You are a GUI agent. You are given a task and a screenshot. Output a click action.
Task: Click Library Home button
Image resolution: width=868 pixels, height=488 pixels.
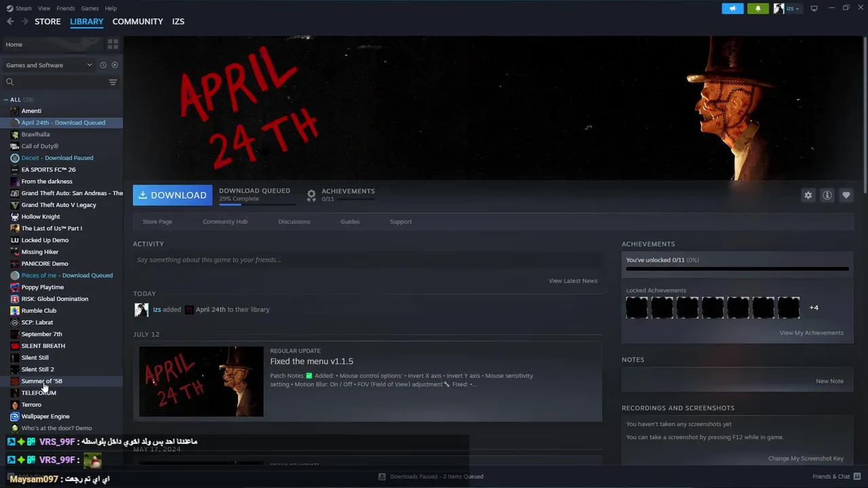[52, 45]
